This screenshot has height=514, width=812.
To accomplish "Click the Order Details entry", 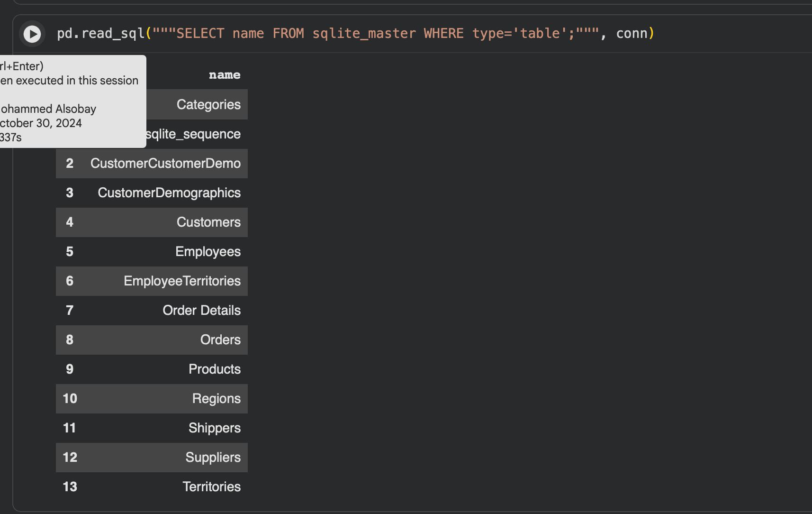I will [201, 311].
